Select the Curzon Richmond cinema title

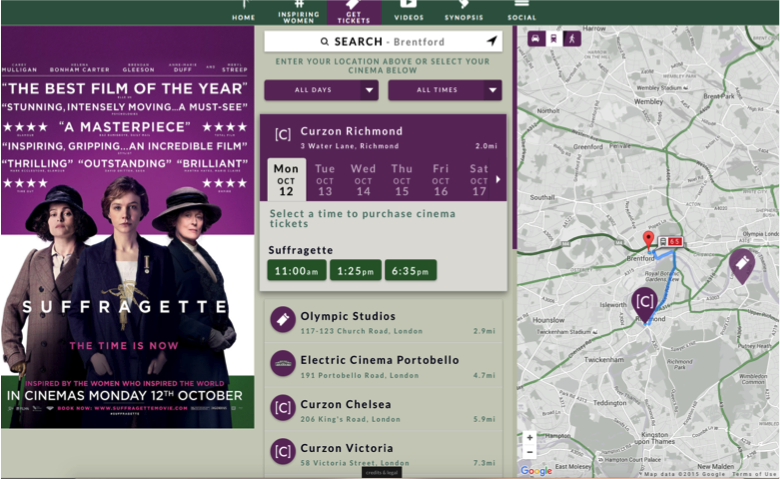pos(351,131)
